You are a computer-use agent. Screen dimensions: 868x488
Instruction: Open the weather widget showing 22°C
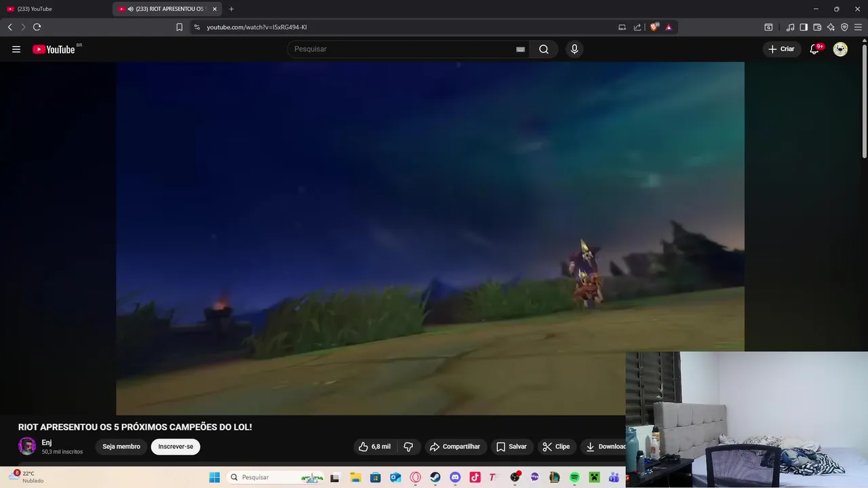[x=27, y=477]
